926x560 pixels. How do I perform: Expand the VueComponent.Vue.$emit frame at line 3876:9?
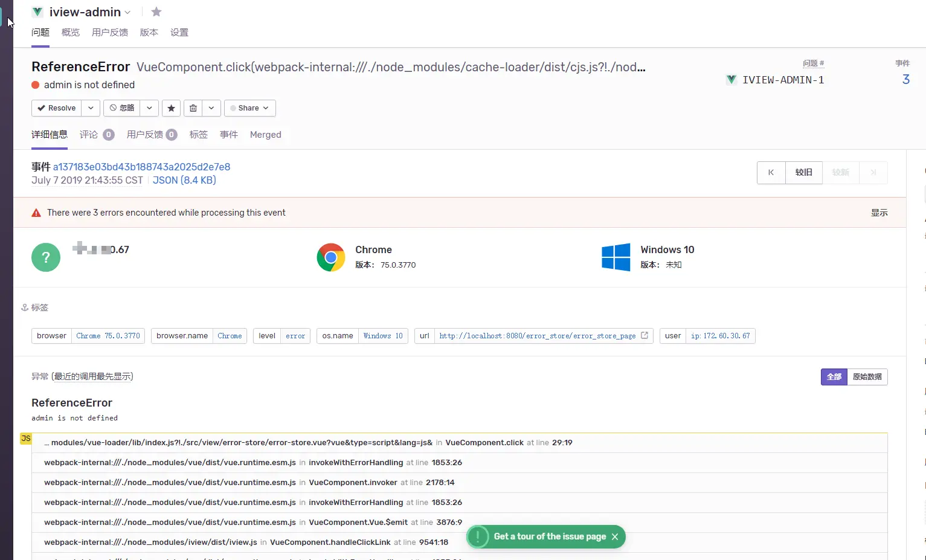pyautogui.click(x=460, y=523)
